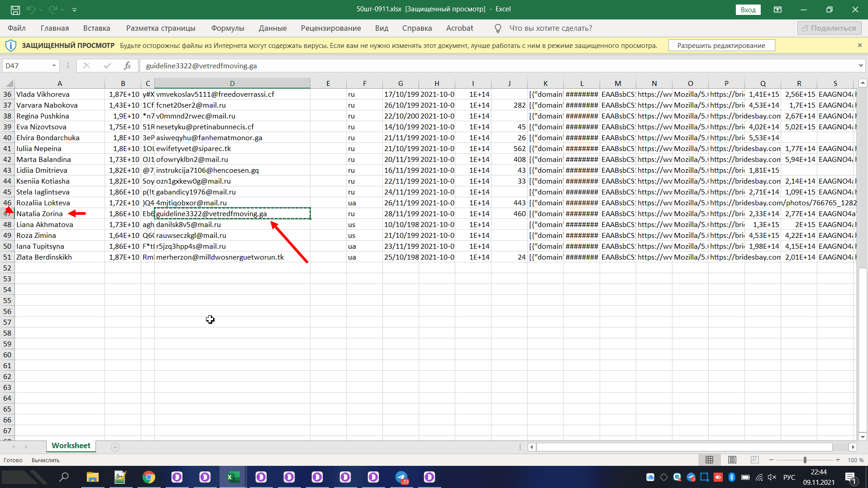Image resolution: width=868 pixels, height=488 pixels.
Task: Click Разрешить редактирование button
Action: click(721, 45)
